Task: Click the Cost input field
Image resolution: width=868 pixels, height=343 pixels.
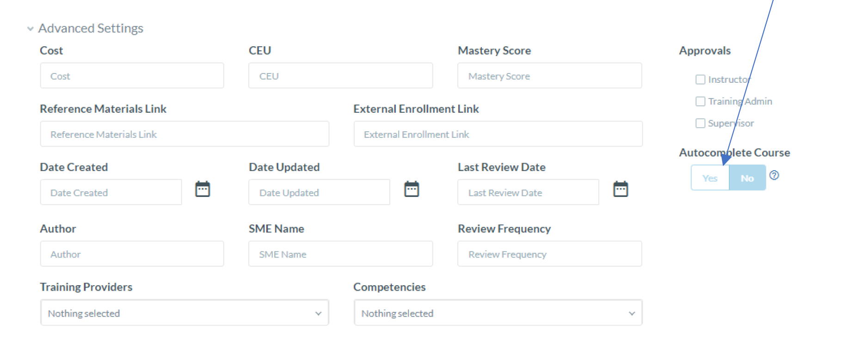Action: (x=132, y=76)
